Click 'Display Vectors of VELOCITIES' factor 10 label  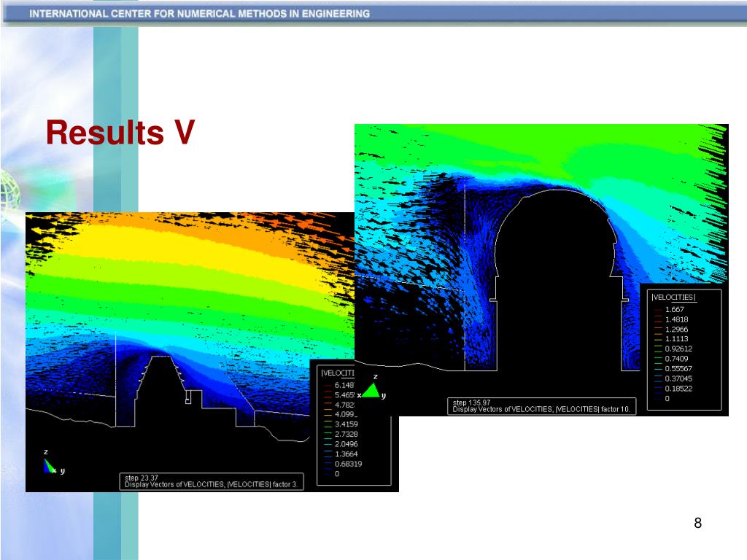click(541, 409)
